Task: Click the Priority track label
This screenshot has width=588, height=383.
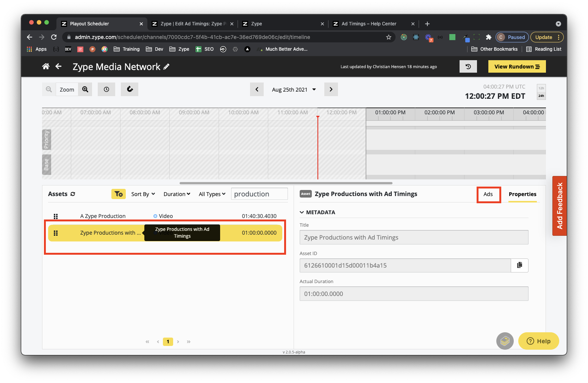Action: 47,139
